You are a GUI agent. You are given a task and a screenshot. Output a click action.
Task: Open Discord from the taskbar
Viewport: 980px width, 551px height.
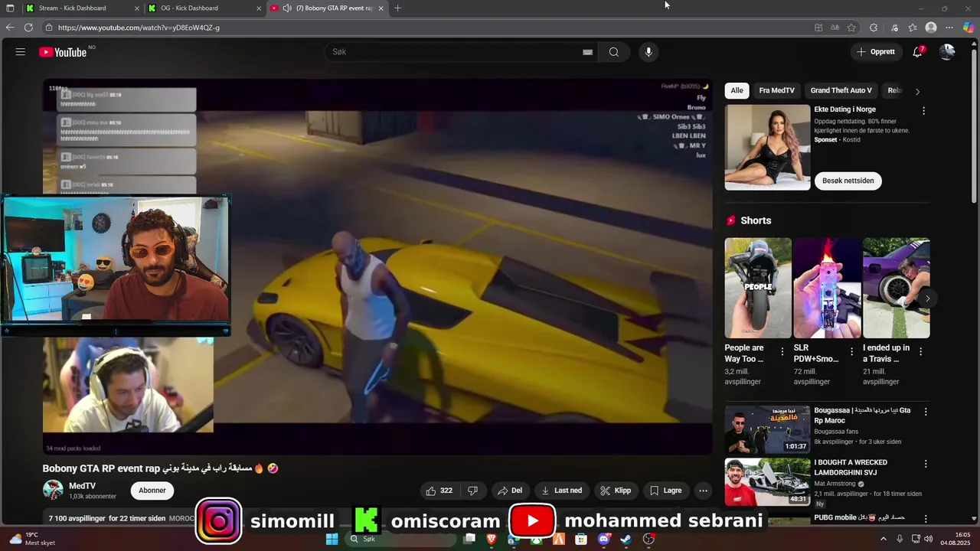point(604,539)
